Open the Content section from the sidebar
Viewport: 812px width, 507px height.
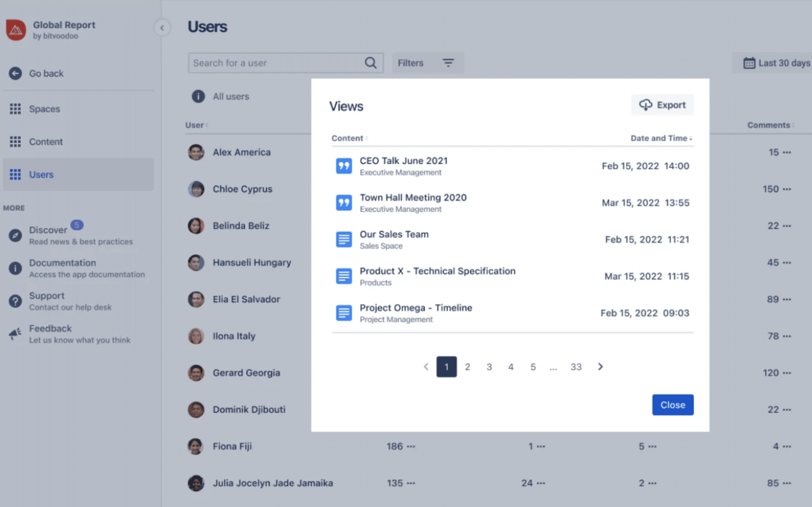[x=45, y=142]
